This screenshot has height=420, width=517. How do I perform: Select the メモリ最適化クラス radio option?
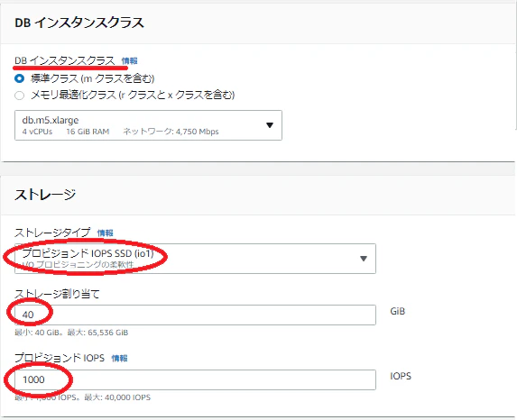tap(20, 96)
